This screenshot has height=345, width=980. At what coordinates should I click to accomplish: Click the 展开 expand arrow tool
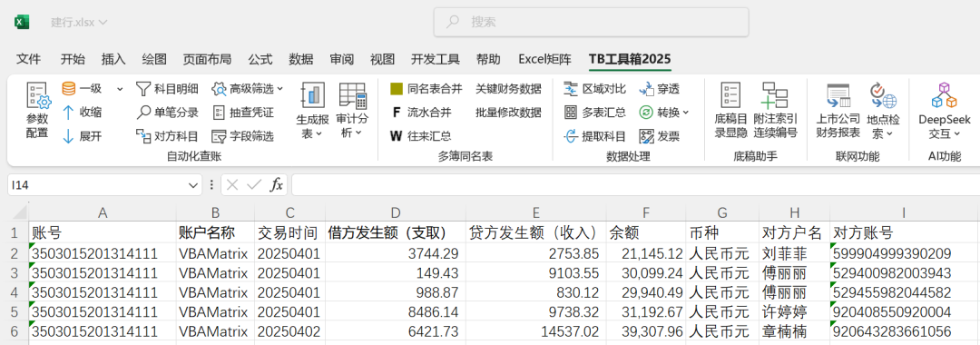pos(83,136)
